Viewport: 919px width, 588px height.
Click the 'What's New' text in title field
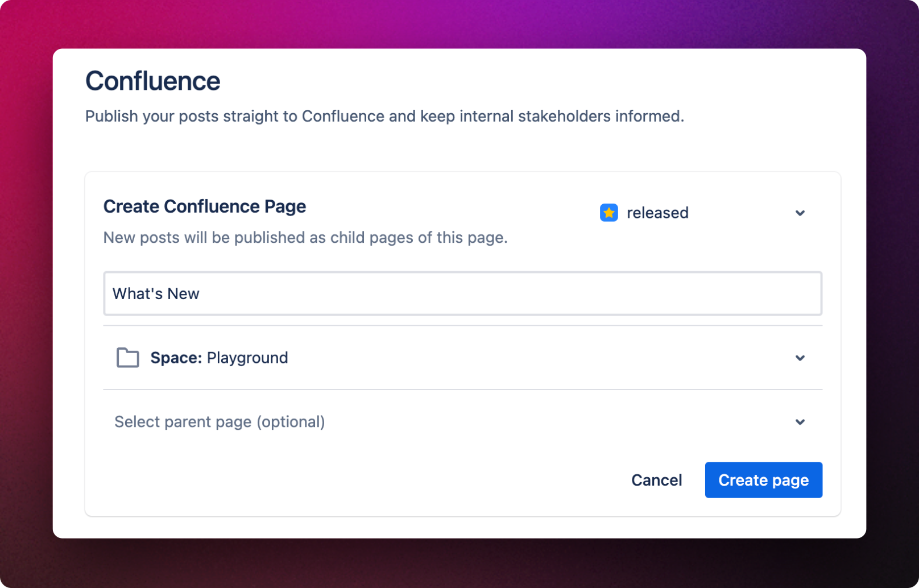(x=156, y=293)
